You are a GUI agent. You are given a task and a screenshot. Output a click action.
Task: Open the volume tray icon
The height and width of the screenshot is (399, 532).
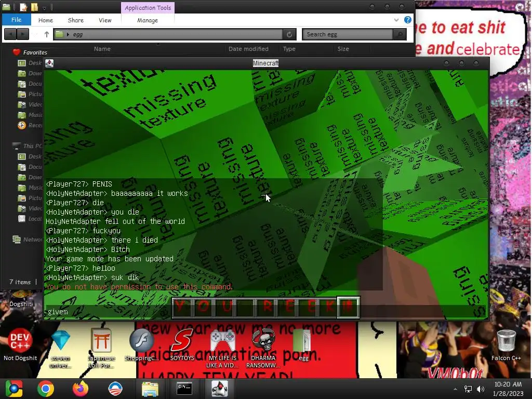[481, 389]
